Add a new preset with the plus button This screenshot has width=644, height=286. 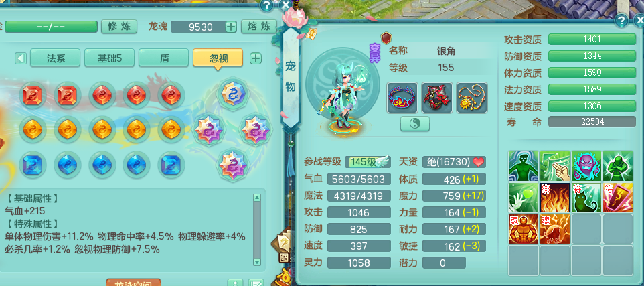pos(256,58)
